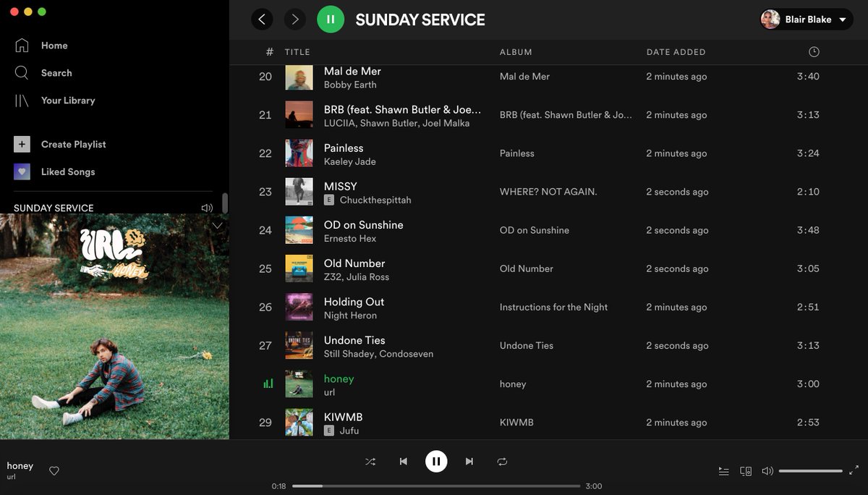Enter full screen mode

point(854,471)
